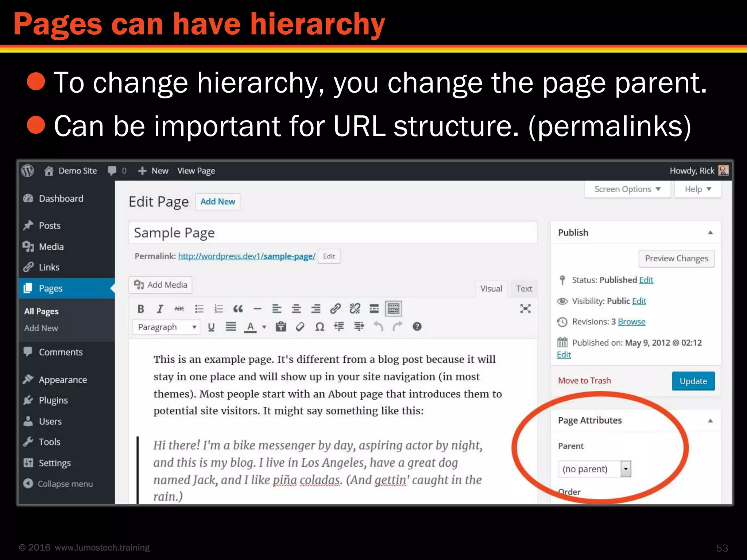Screen dimensions: 747x560
Task: Insert a horizontal line
Action: pos(258,309)
